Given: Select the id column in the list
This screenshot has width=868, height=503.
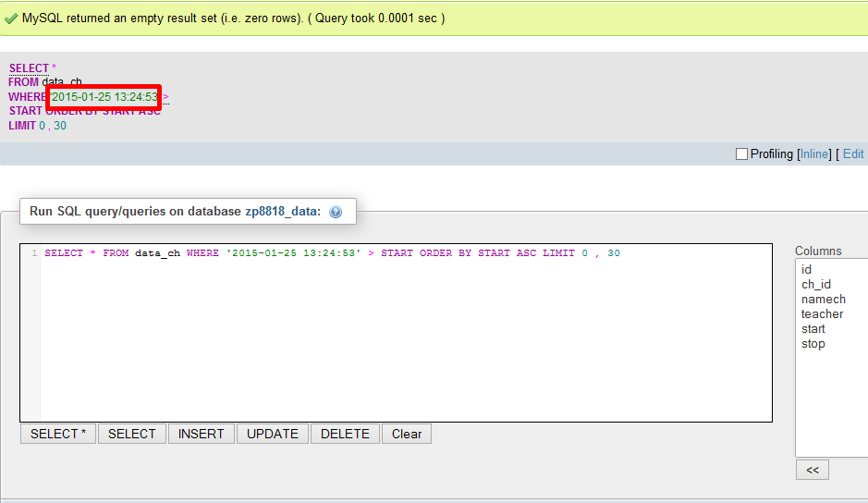Looking at the screenshot, I should coord(806,269).
